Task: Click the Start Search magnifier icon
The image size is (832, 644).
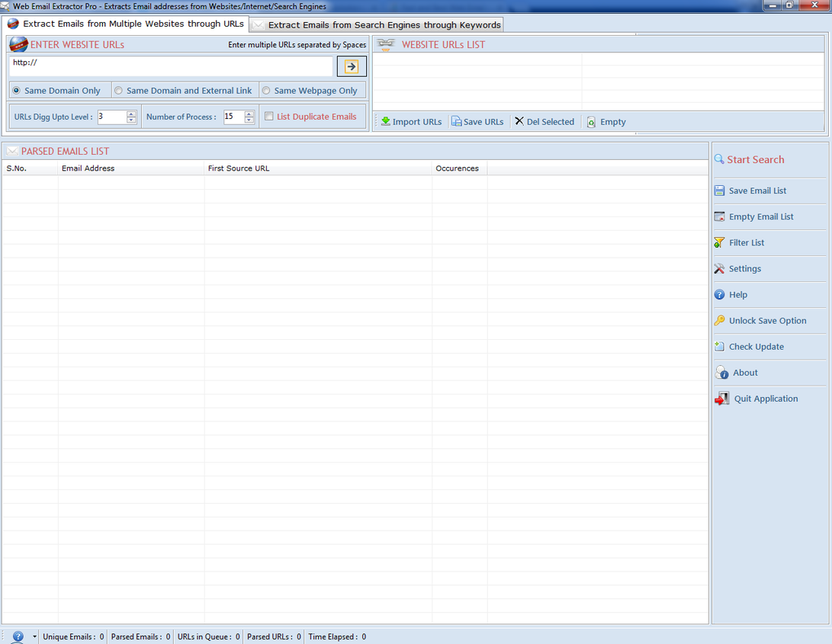Action: tap(719, 159)
